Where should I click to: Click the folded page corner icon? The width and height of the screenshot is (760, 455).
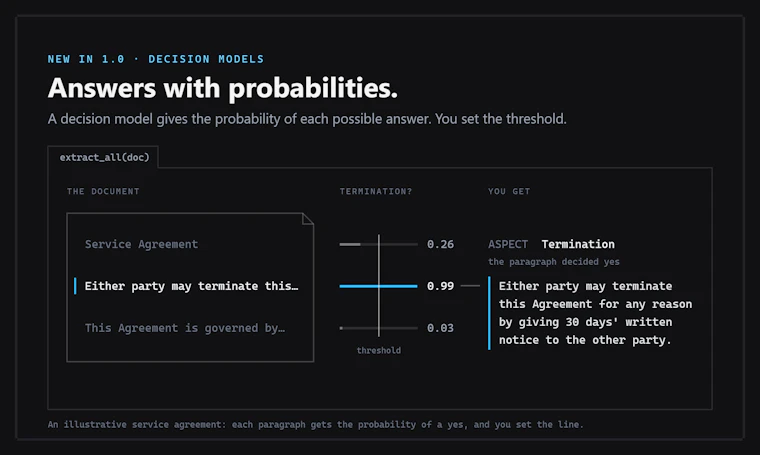[x=308, y=219]
